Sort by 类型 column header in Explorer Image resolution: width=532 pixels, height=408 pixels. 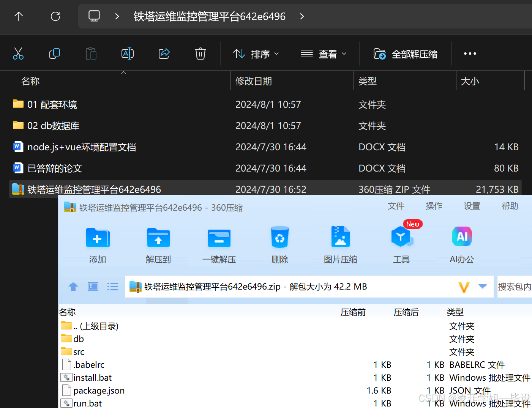[x=368, y=81]
